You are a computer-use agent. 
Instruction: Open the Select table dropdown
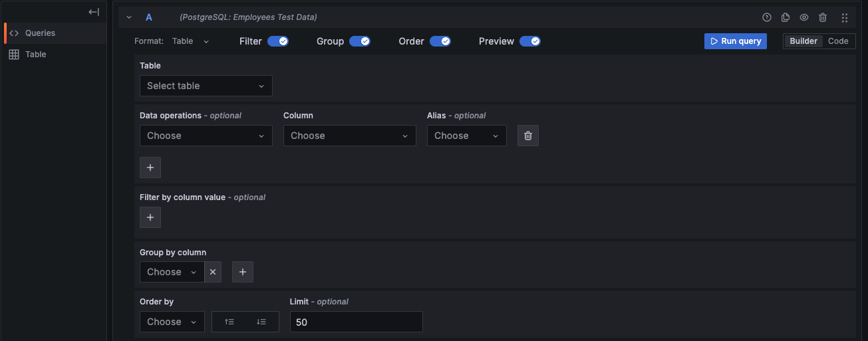(x=206, y=86)
